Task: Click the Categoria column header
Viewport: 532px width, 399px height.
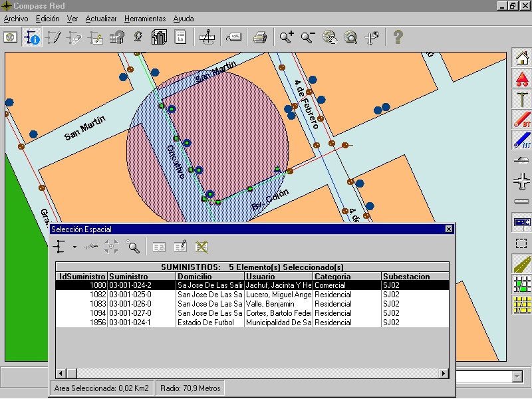Action: 346,276
